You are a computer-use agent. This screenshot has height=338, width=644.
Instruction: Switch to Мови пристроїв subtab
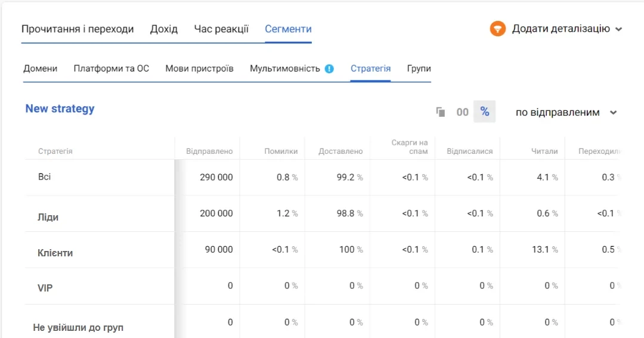(x=200, y=69)
